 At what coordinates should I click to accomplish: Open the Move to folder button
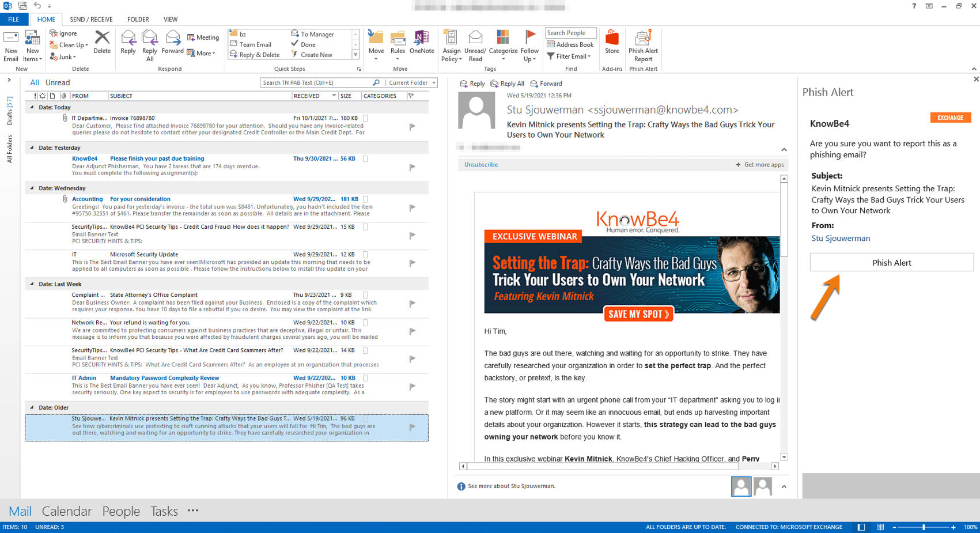376,46
